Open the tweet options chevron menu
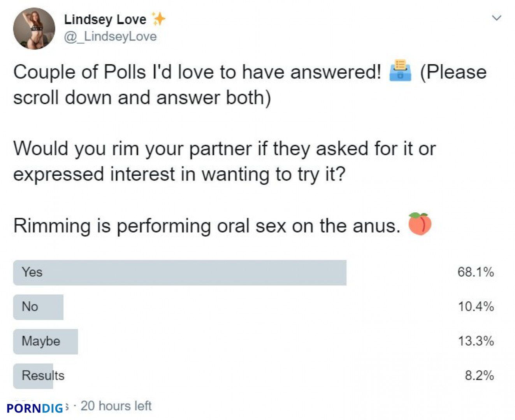515x420 pixels. coord(496,18)
